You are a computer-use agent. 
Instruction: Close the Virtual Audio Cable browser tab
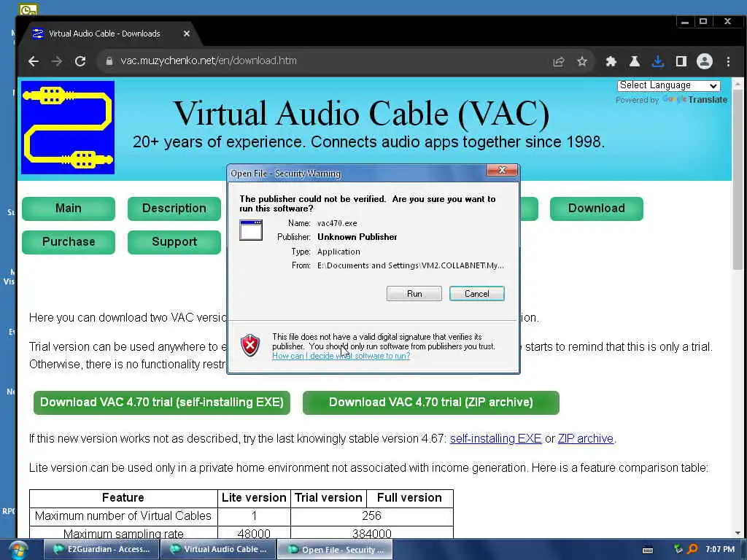(187, 34)
